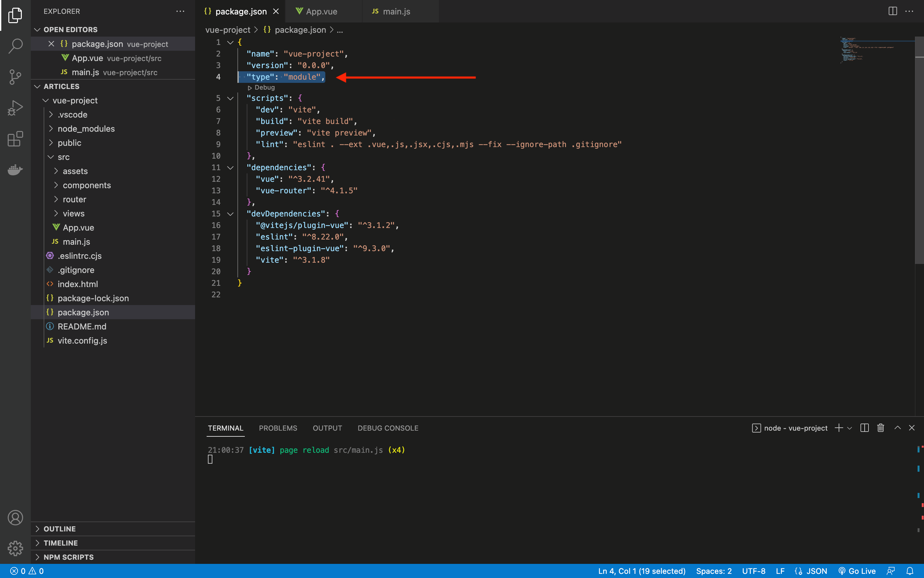Open the Source Control view
Screen dimensions: 924x578
click(x=15, y=77)
